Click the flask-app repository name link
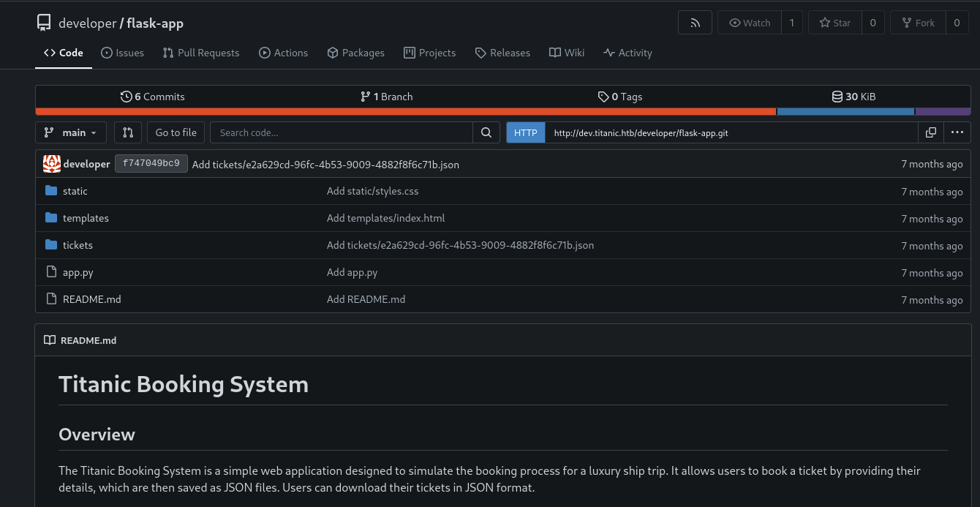Screen dimensions: 980x507 (x=155, y=23)
